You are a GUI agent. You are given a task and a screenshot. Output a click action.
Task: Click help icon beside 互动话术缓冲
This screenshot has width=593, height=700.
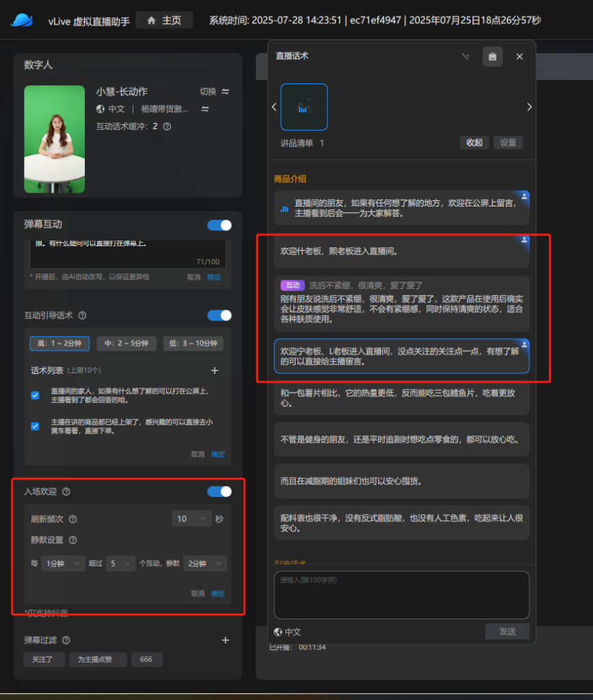coord(167,126)
